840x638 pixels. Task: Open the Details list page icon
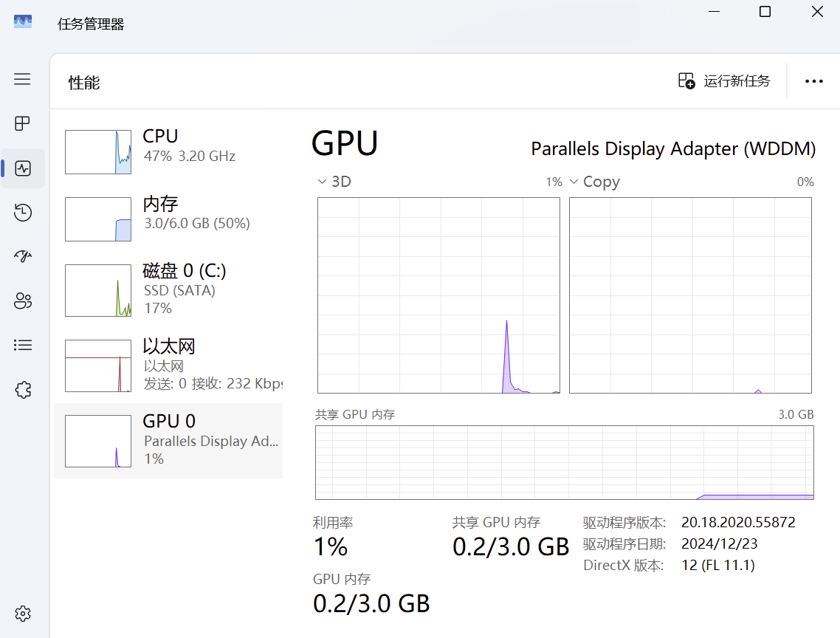pyautogui.click(x=22, y=345)
